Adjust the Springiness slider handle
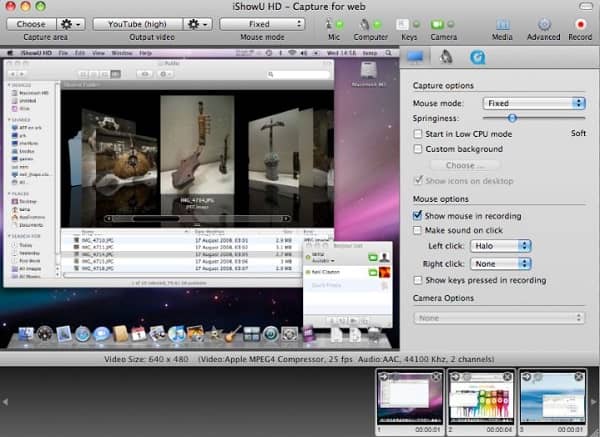The height and width of the screenshot is (437, 600). (512, 118)
